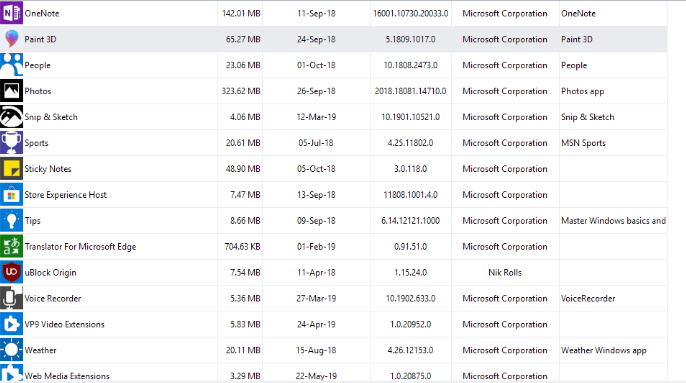
Task: Select the Tips description text cell
Action: [x=613, y=221]
